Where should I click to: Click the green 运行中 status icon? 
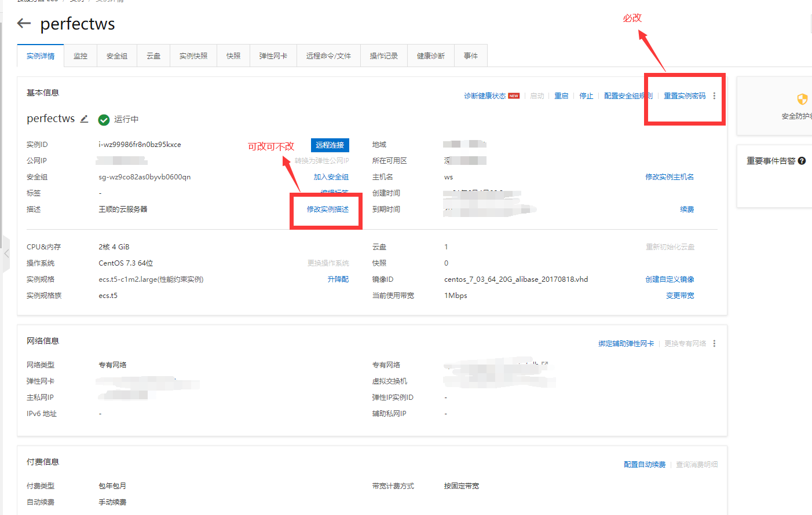click(x=104, y=120)
